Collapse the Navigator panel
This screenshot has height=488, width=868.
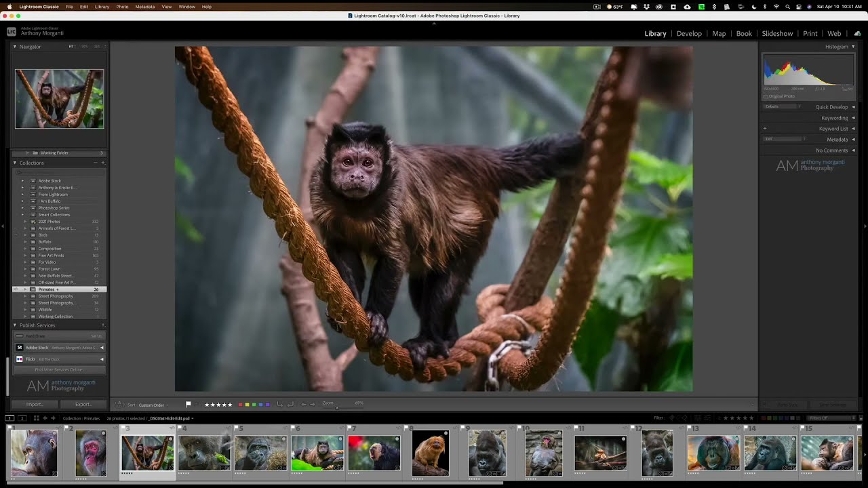(15, 47)
